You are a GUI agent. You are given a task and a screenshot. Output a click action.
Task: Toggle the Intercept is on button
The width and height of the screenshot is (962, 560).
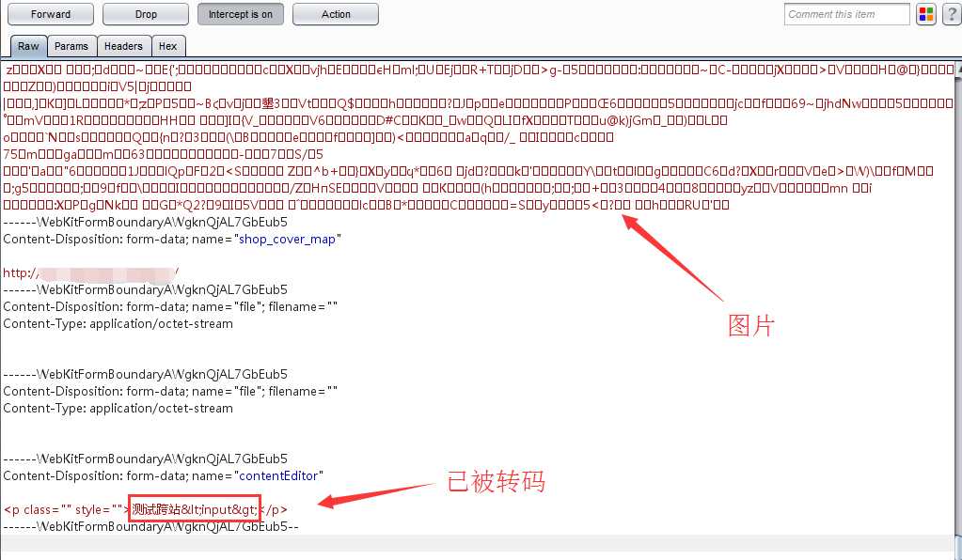241,14
